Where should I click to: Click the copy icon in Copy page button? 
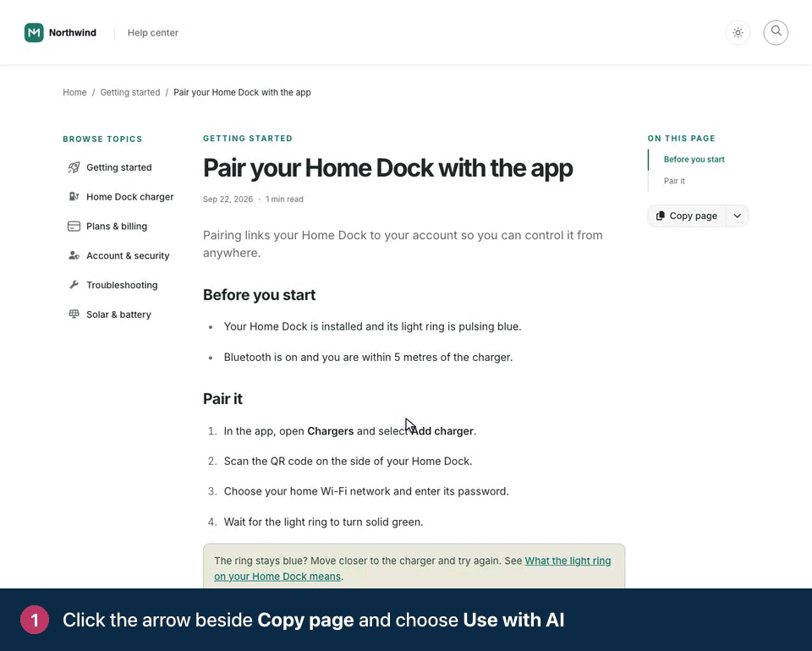tap(661, 216)
